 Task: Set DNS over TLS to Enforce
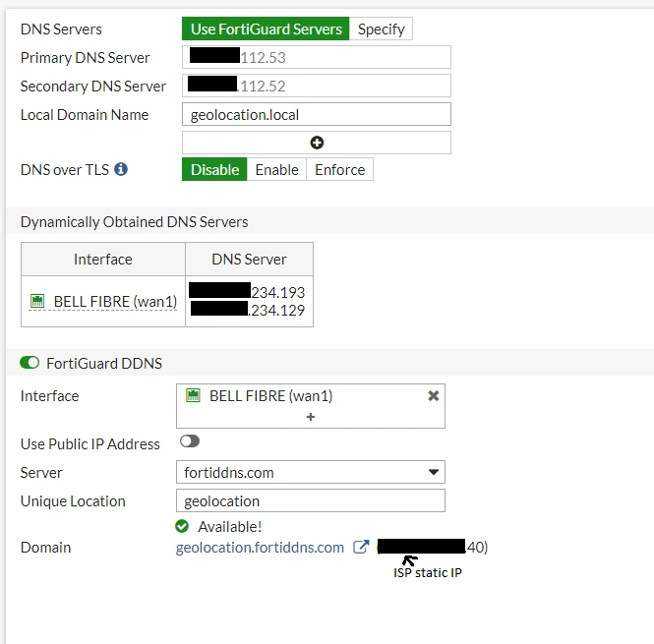(339, 169)
